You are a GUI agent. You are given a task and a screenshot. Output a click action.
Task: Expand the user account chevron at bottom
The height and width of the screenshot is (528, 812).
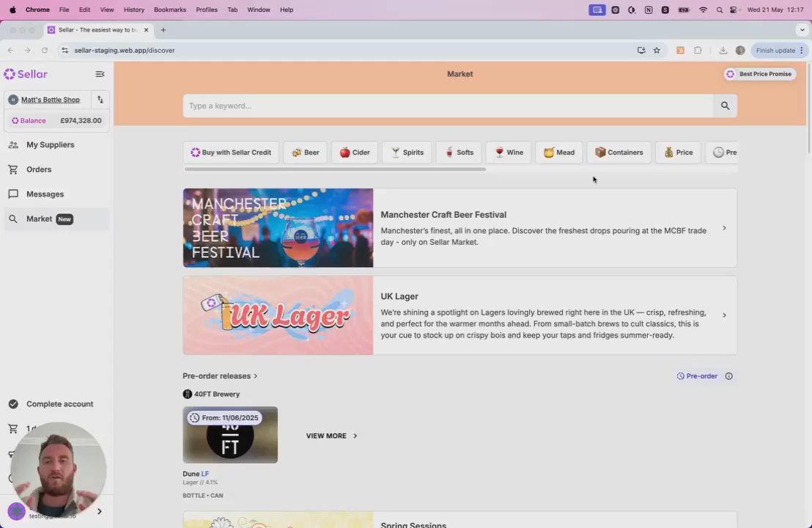click(100, 511)
